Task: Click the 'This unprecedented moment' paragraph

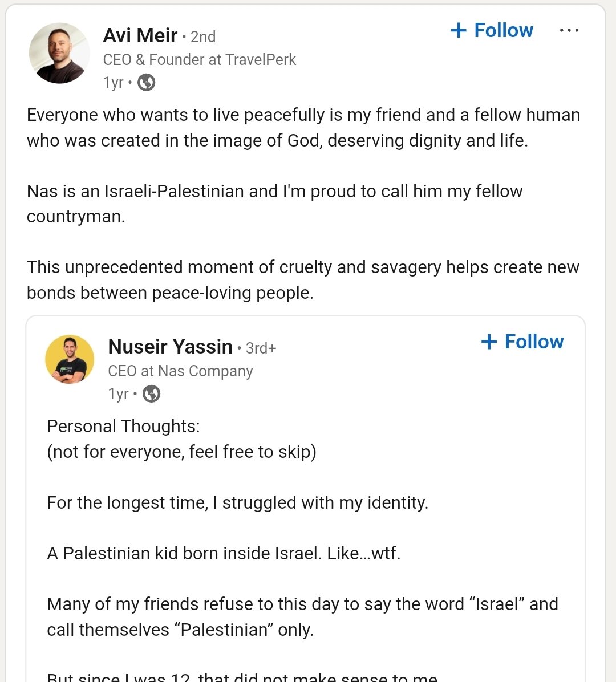Action: (x=303, y=279)
